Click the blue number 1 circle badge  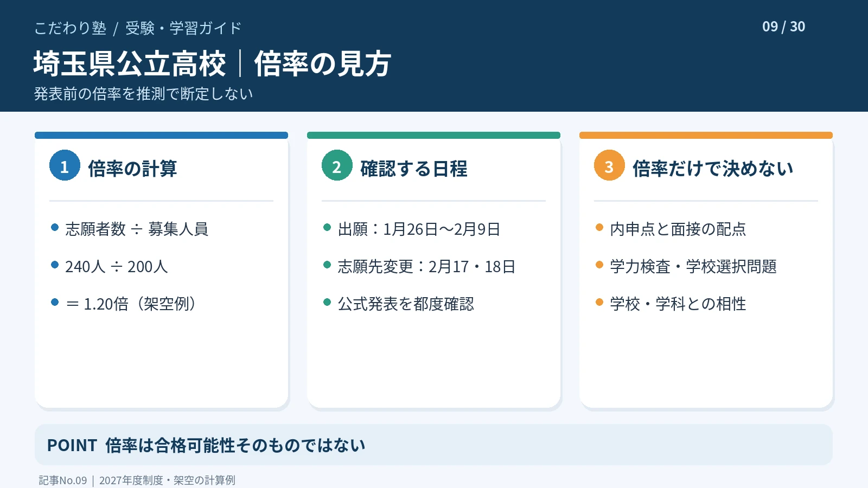point(65,165)
